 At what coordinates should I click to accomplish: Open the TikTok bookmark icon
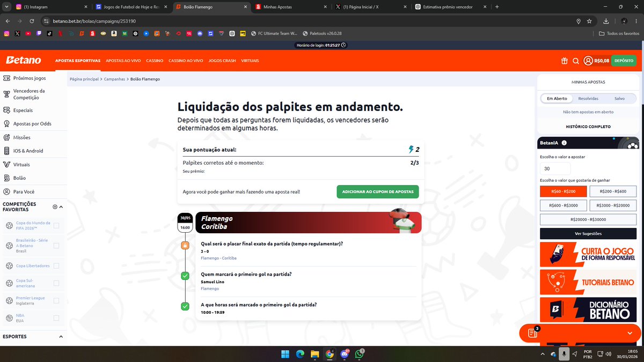tap(49, 33)
